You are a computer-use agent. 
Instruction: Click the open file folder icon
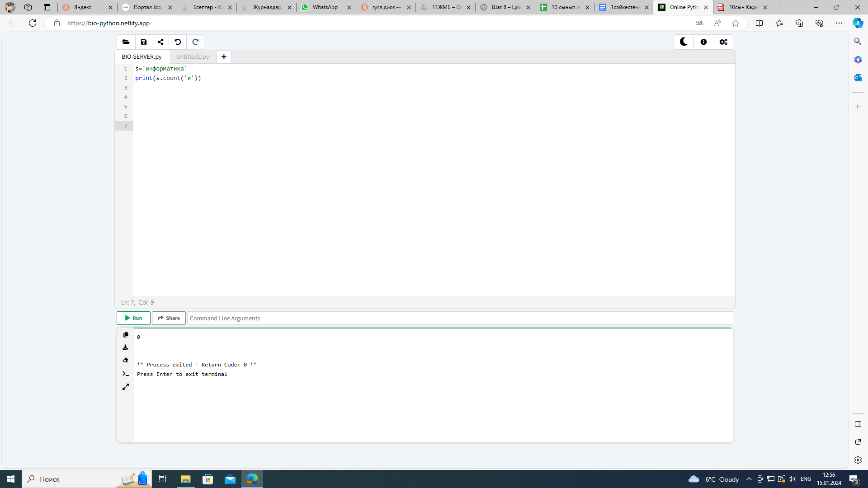(x=126, y=42)
